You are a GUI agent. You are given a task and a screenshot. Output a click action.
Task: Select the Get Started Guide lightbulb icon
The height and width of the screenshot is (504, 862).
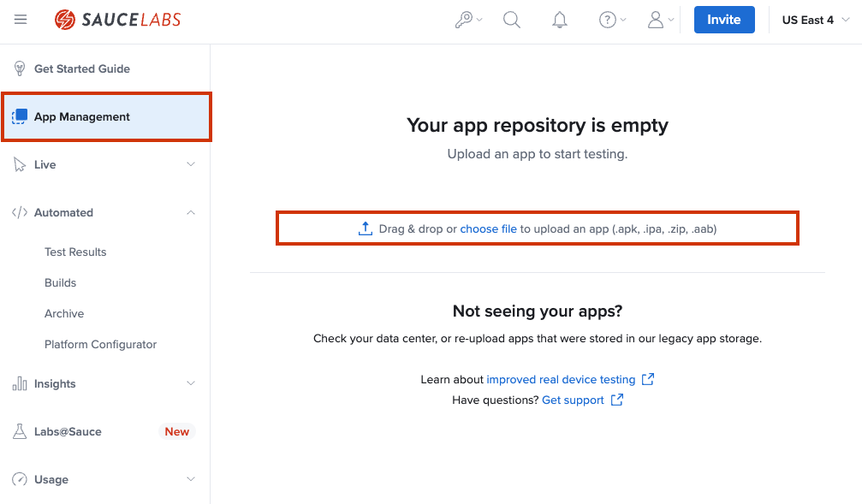[18, 68]
